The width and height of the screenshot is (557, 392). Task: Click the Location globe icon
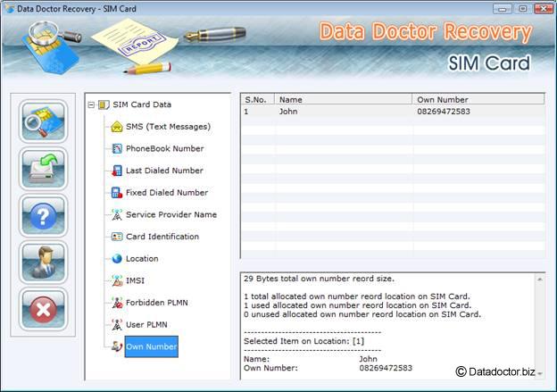pyautogui.click(x=117, y=259)
